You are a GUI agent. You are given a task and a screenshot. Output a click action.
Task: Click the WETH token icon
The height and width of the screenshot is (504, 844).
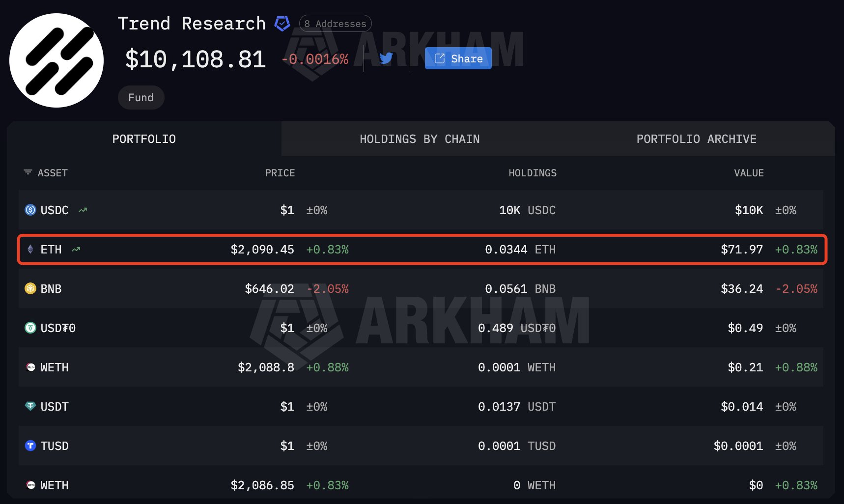pos(30,367)
